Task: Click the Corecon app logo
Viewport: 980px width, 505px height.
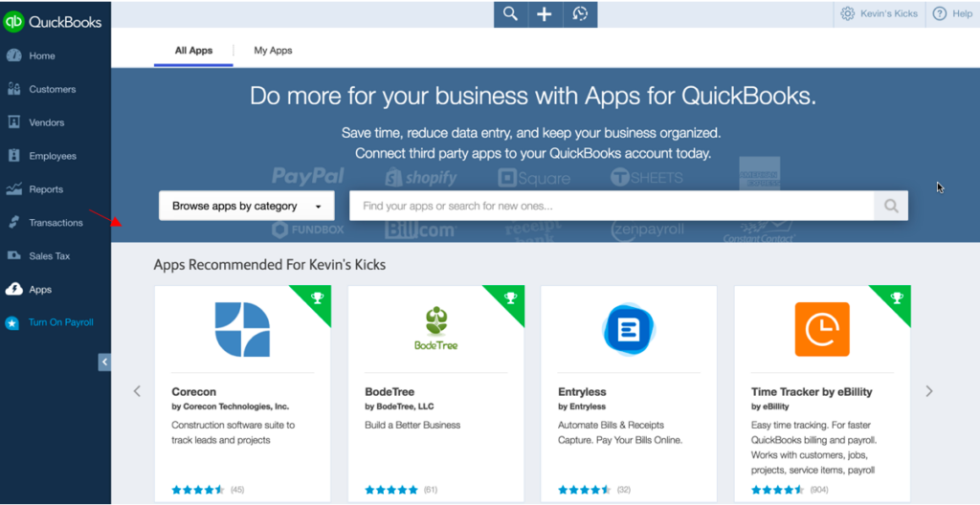Action: click(x=242, y=329)
